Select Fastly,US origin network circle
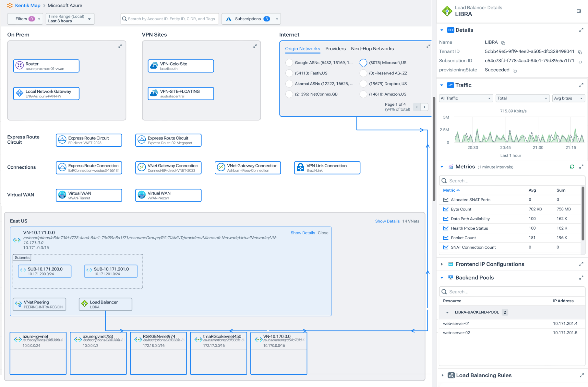Screen dimensions: 588x387 pyautogui.click(x=289, y=73)
